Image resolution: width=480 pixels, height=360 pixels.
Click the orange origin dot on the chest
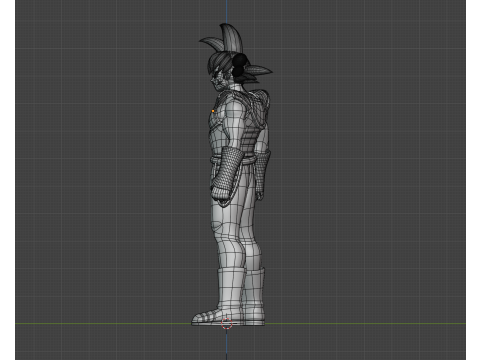tap(213, 111)
